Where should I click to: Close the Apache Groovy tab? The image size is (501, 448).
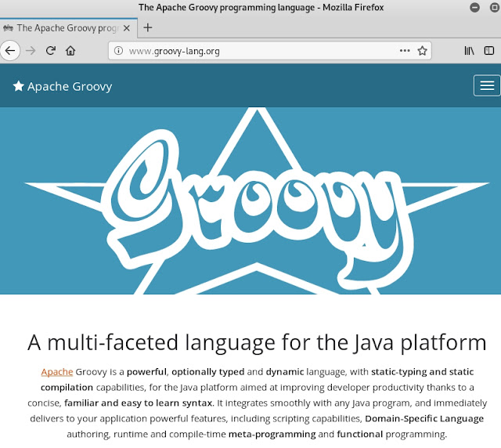127,28
